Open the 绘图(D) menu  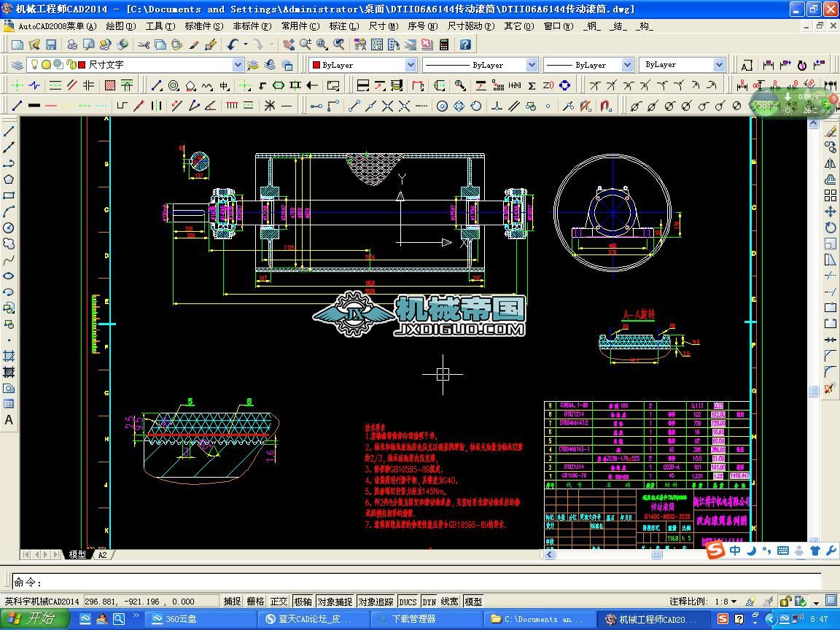pos(120,26)
